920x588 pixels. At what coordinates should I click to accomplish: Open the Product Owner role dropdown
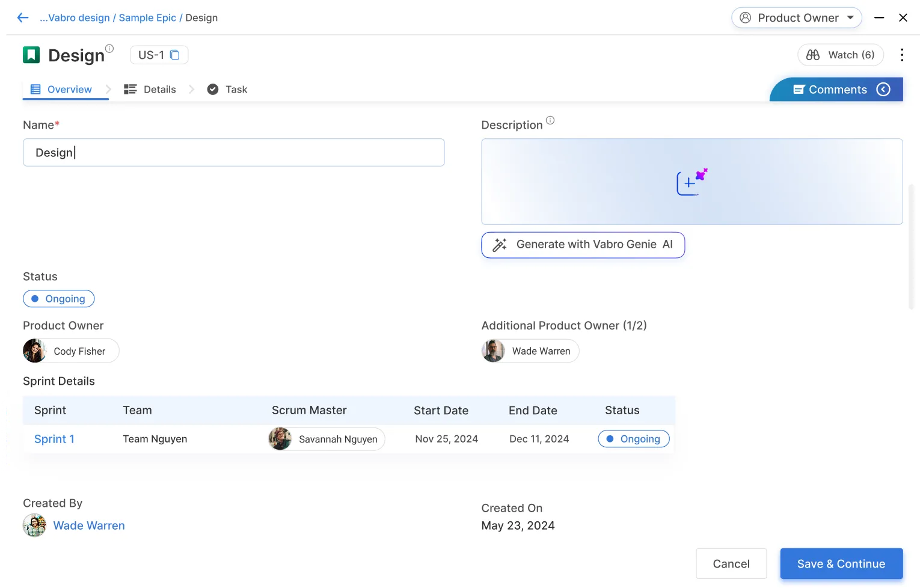pyautogui.click(x=796, y=18)
